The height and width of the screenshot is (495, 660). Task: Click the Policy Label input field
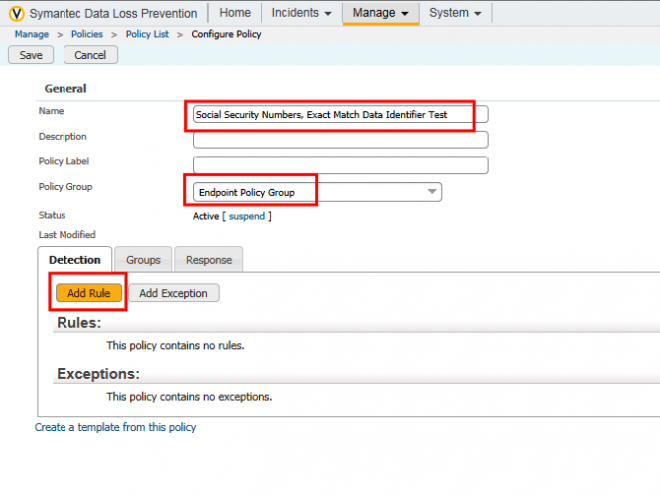tap(341, 165)
